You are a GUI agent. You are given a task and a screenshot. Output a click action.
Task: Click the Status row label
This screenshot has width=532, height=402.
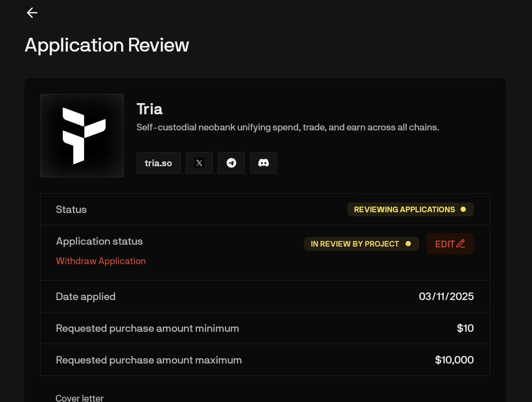click(71, 209)
